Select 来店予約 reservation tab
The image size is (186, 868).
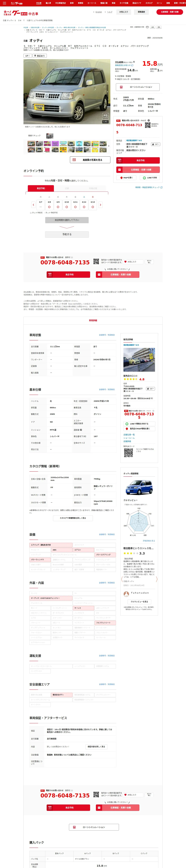click(41, 188)
